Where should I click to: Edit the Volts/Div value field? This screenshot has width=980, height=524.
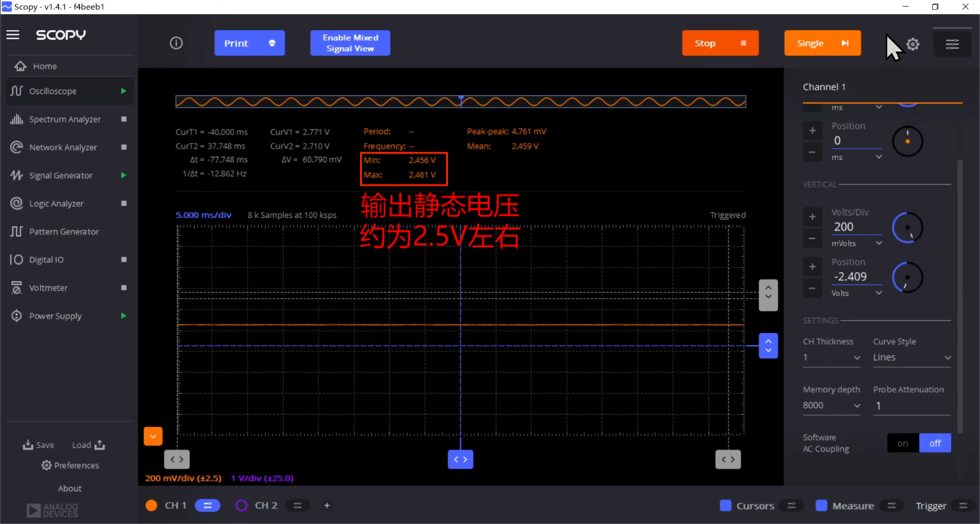click(x=857, y=227)
